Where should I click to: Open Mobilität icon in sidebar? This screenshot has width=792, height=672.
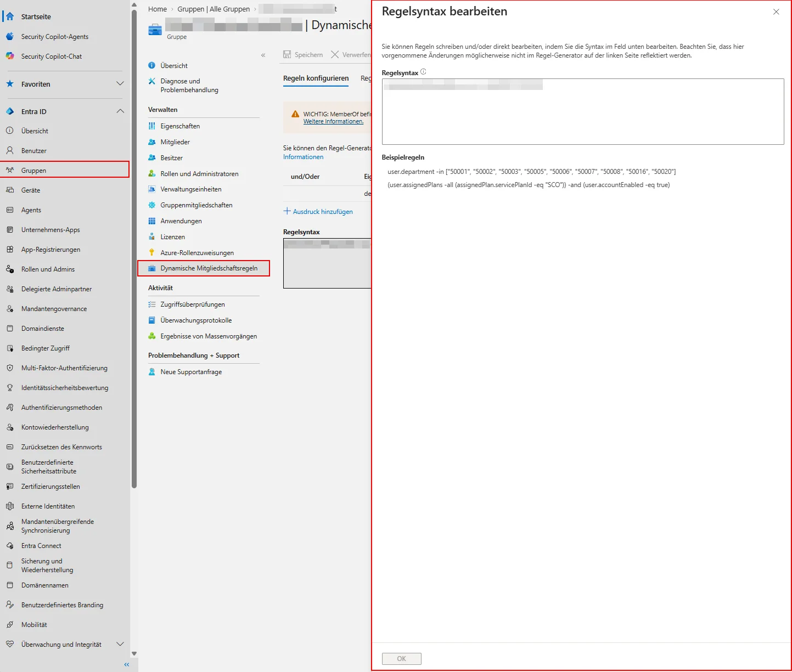(x=10, y=624)
